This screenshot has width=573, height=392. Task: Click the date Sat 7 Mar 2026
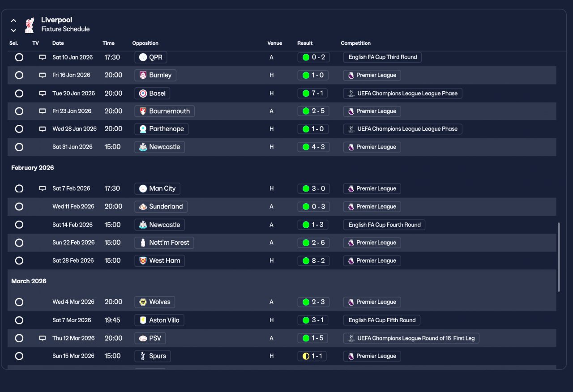pos(72,320)
